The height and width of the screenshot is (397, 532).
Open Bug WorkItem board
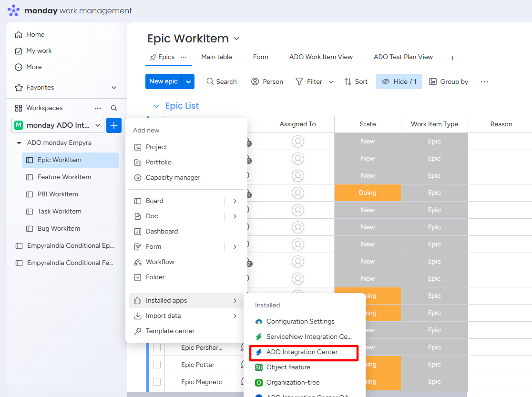tap(70, 229)
